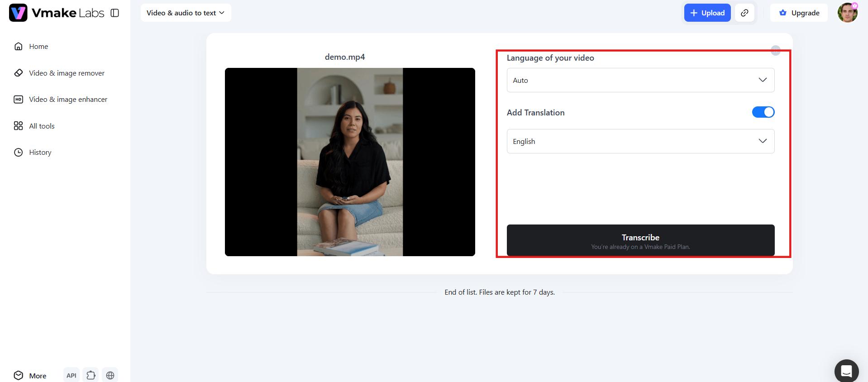
Task: Toggle Add Translation switch off
Action: click(763, 112)
